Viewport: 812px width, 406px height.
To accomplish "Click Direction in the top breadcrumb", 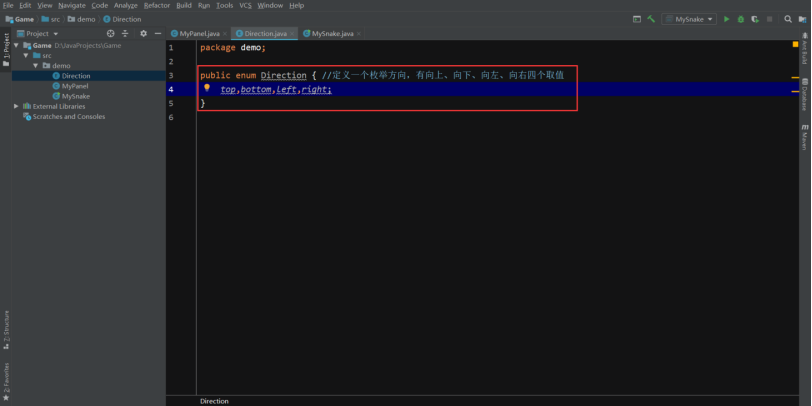I will coord(122,19).
